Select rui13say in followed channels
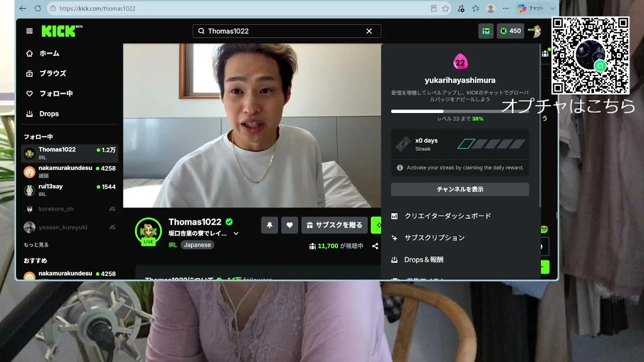644x362 pixels. 70,190
